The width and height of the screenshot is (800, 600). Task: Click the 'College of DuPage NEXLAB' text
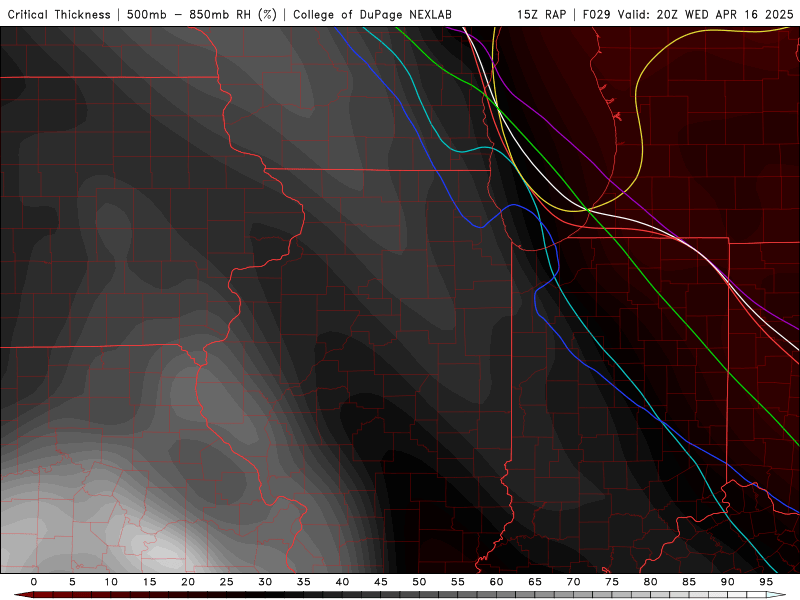372,14
